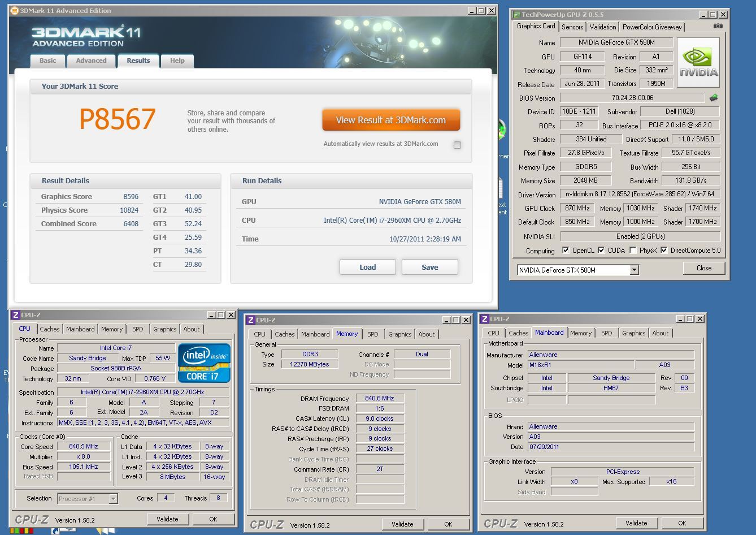The image size is (756, 535).
Task: Click the CPU-Z Mainboard window title icon
Action: point(485,319)
